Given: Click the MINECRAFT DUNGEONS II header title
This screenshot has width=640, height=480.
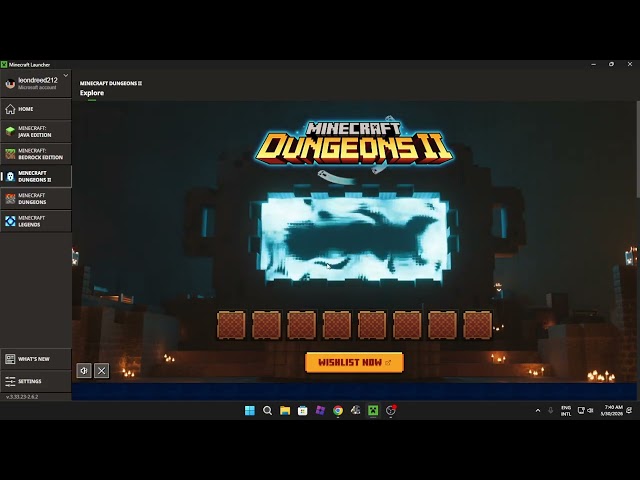Looking at the screenshot, I should pos(111,83).
